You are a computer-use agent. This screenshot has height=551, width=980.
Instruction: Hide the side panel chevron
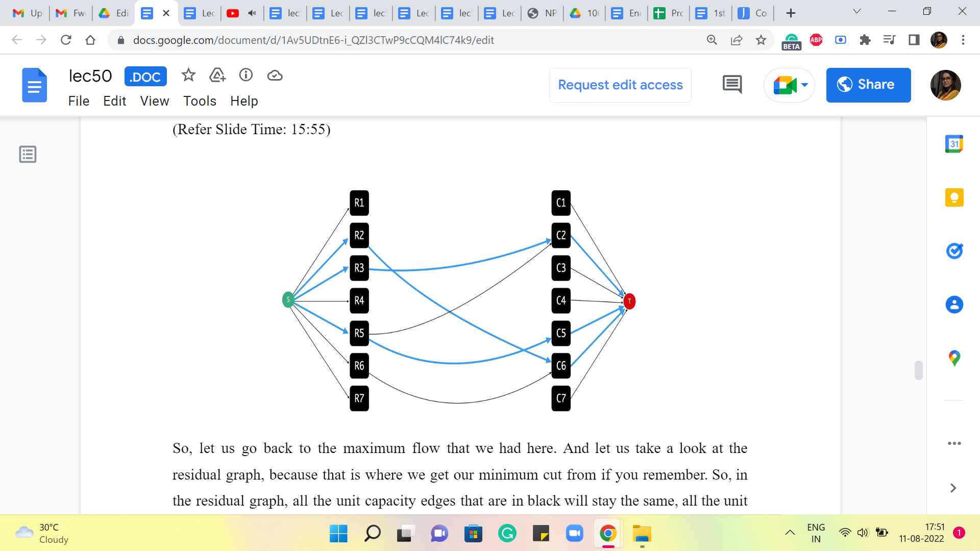tap(953, 488)
